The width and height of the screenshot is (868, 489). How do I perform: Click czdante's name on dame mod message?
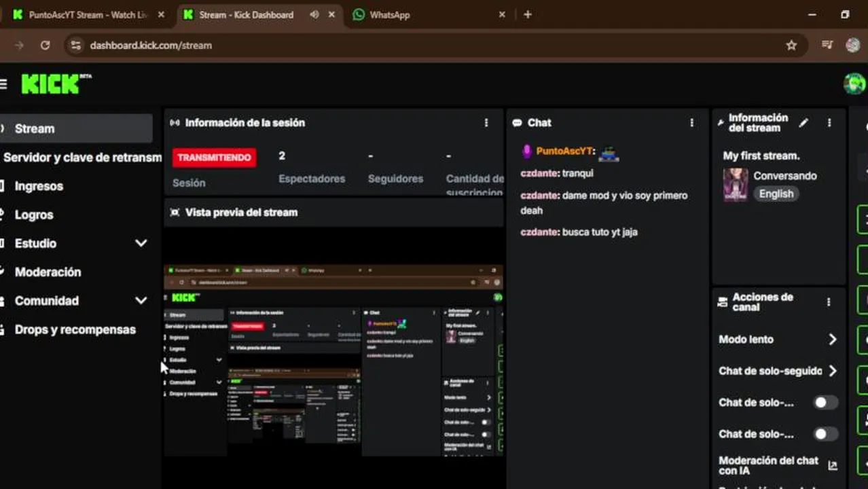(x=539, y=196)
